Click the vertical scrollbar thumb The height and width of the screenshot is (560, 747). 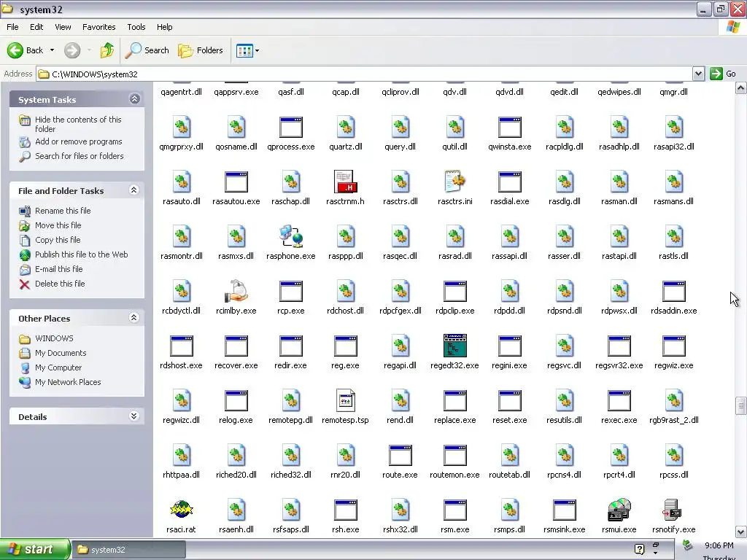point(740,405)
